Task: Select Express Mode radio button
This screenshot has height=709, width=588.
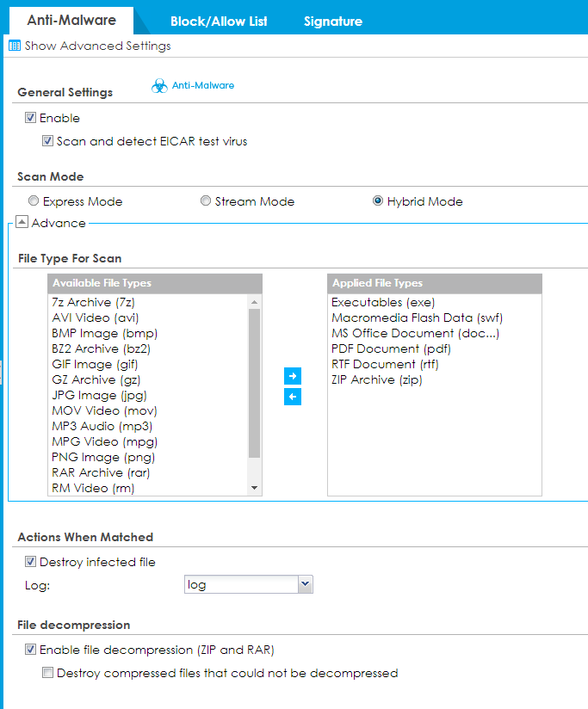Action: click(34, 201)
